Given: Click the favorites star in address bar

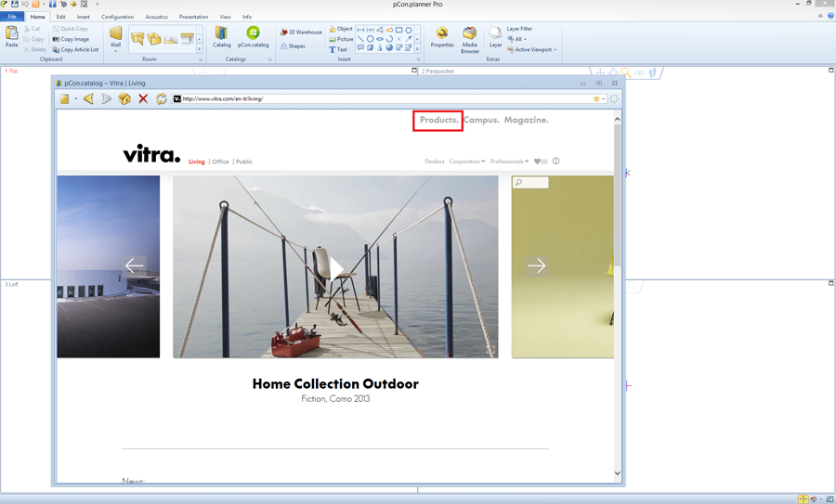Looking at the screenshot, I should (596, 98).
